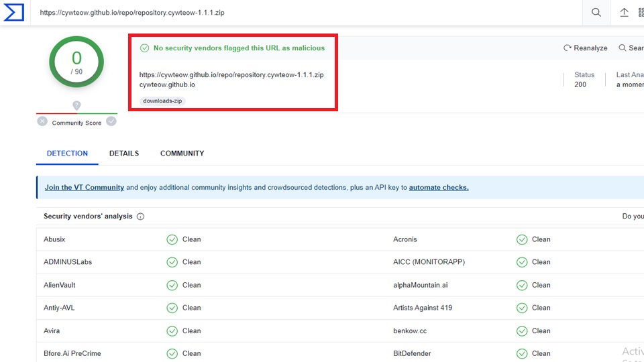The width and height of the screenshot is (644, 362).
Task: Click the Clean check icon for BitDefender
Action: [x=522, y=354]
